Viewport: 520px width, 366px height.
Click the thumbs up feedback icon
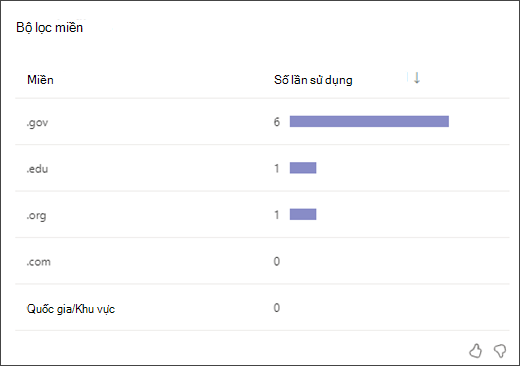point(475,351)
